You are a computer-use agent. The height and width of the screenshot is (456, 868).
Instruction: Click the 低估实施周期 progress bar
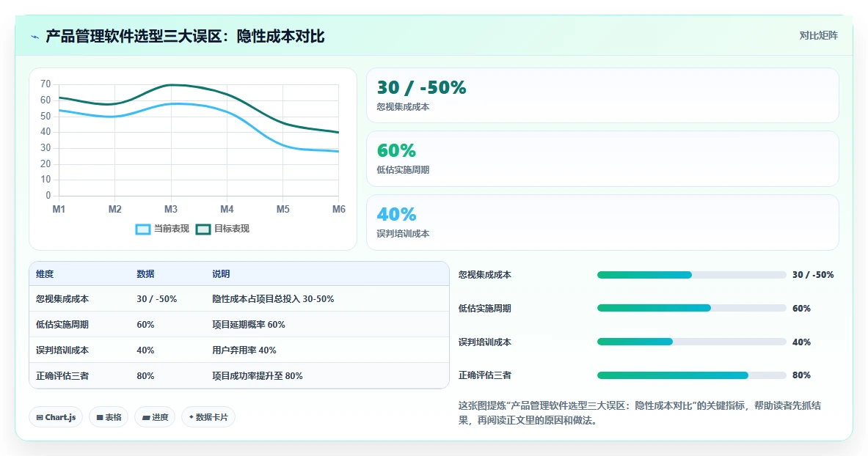pos(691,308)
